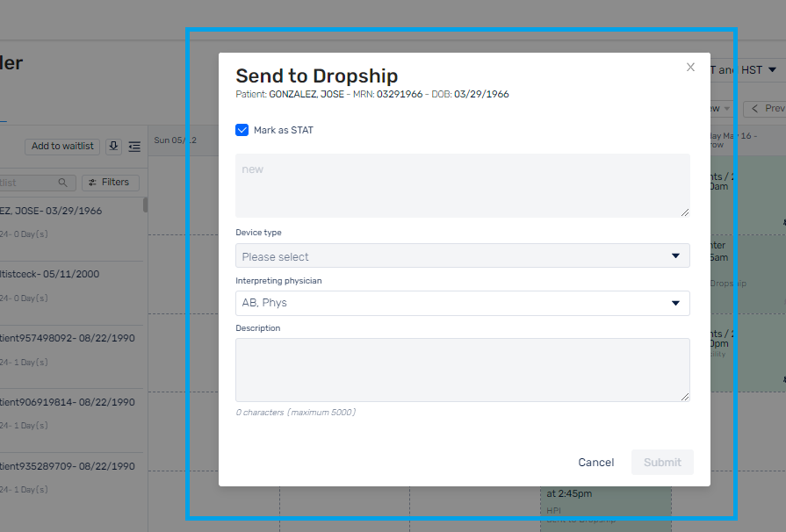This screenshot has width=786, height=532.
Task: Click the Add to waitlist button
Action: [x=62, y=147]
